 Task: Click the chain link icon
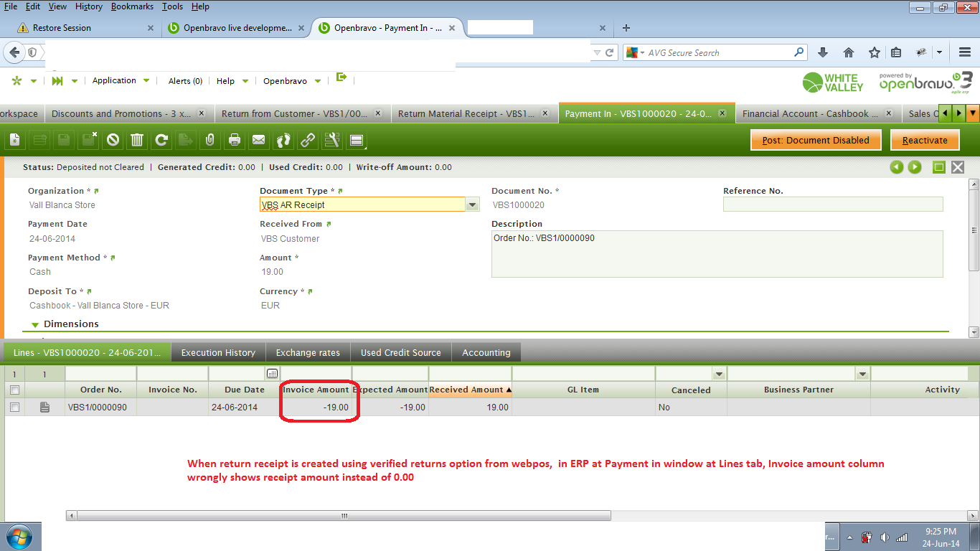coord(308,140)
